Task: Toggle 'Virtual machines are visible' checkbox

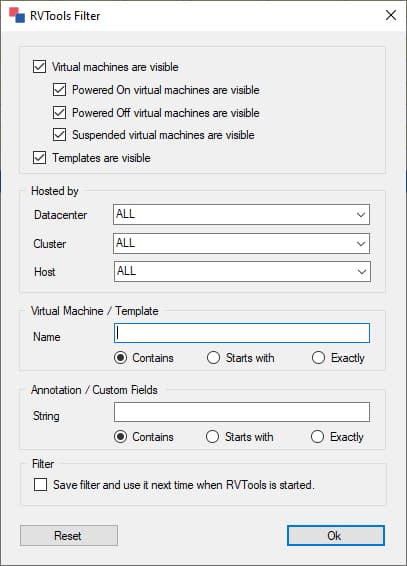Action: tap(39, 67)
